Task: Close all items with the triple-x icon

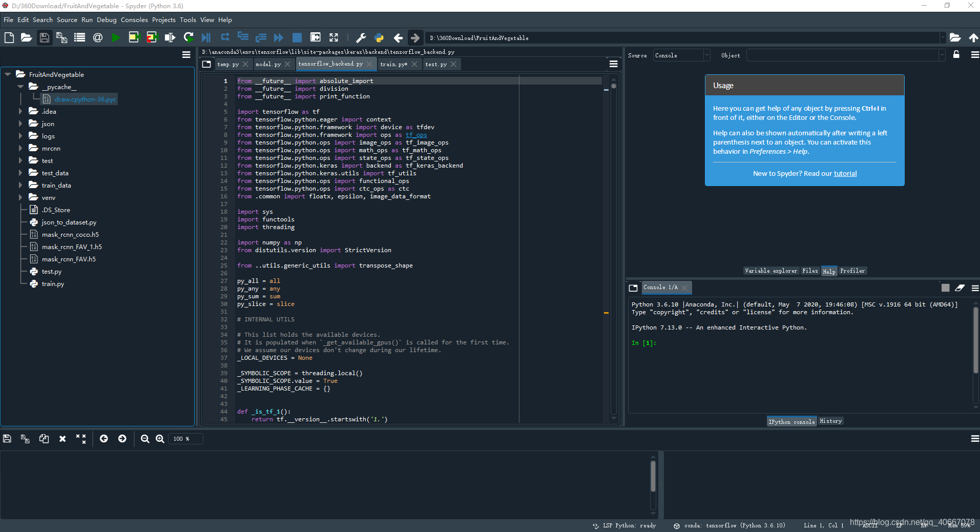Action: pyautogui.click(x=81, y=439)
